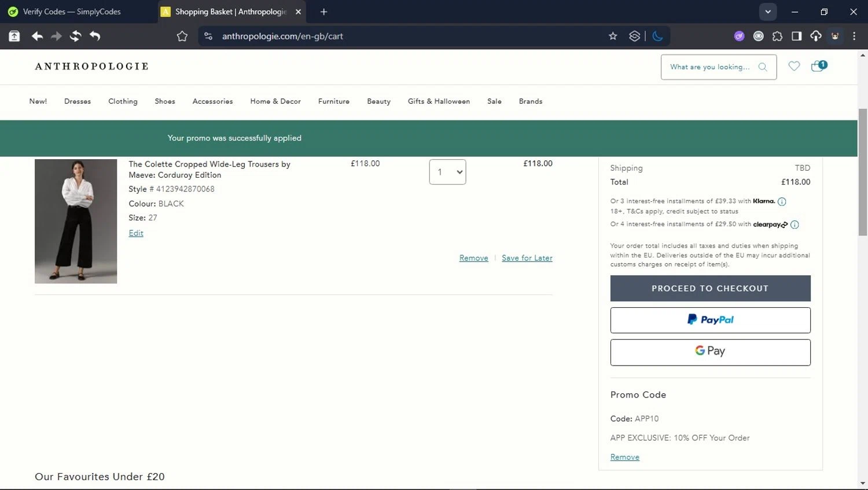Open the three-dot browser menu
The height and width of the screenshot is (490, 868).
[854, 36]
